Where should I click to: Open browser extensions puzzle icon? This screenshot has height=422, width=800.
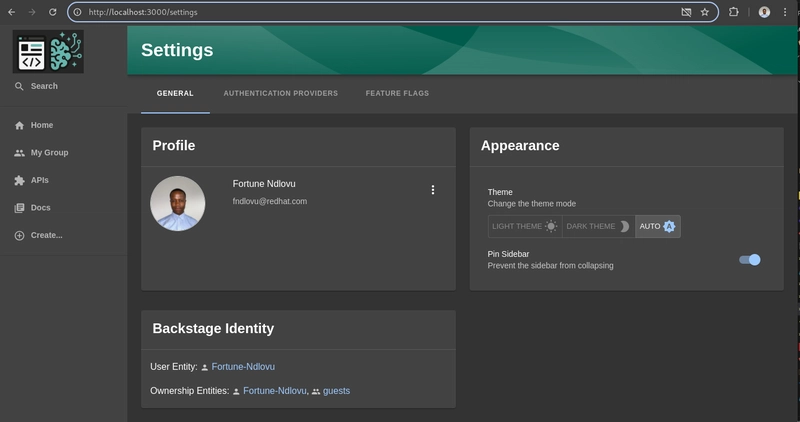pyautogui.click(x=734, y=12)
